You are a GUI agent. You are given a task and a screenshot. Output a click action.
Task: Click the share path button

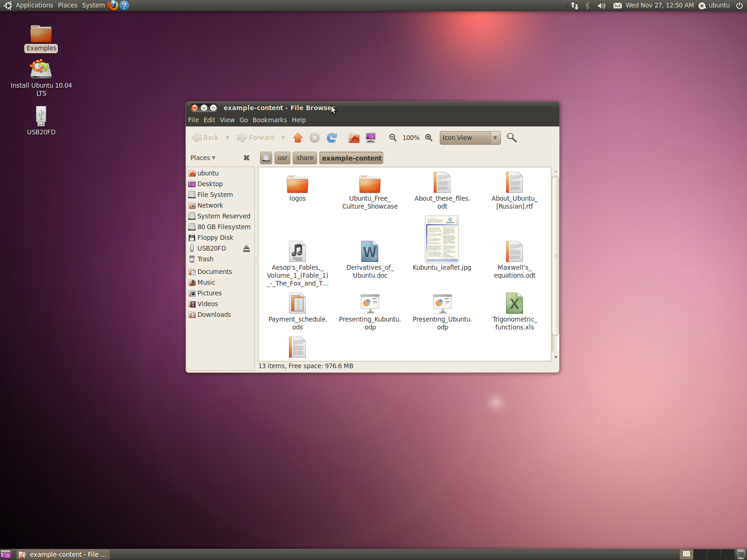[305, 158]
